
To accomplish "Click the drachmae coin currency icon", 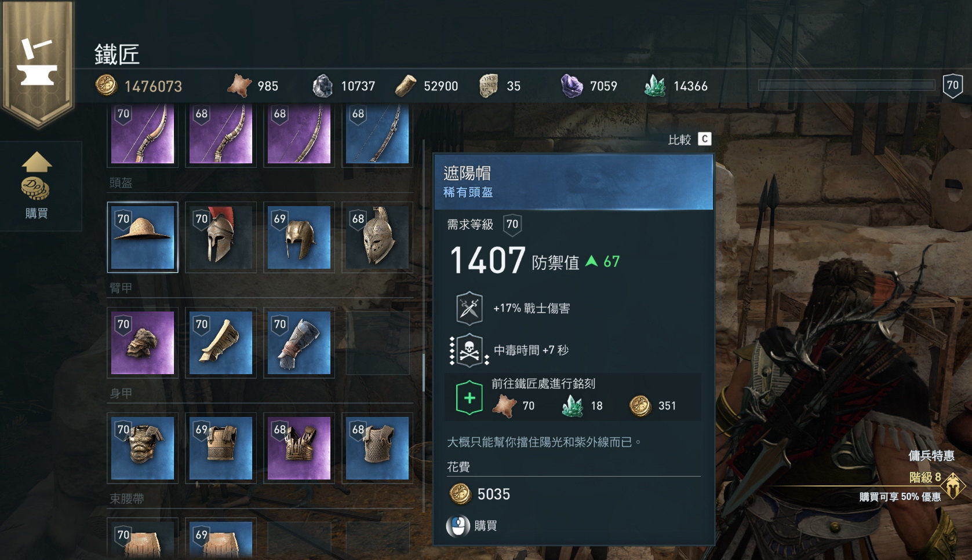I will pyautogui.click(x=107, y=86).
